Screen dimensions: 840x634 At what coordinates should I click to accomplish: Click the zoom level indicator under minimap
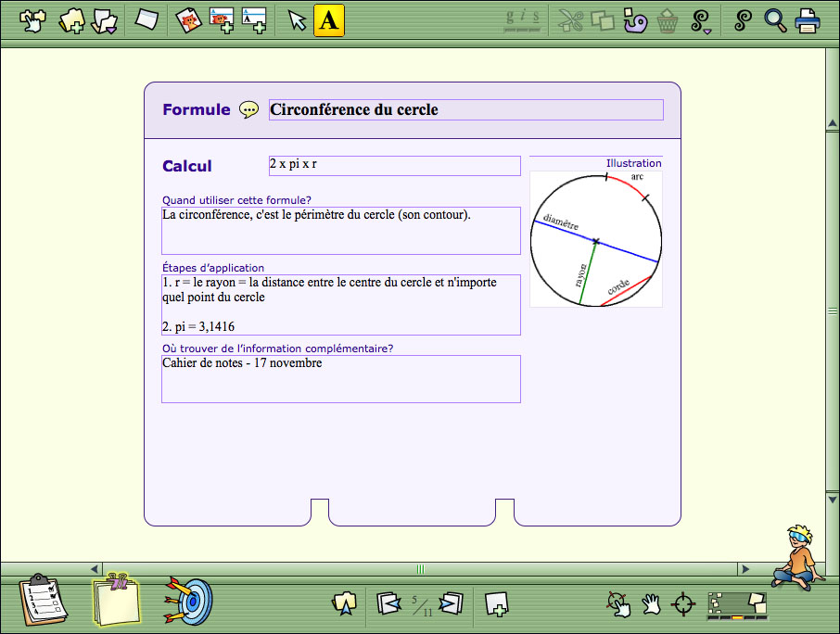coord(737,618)
